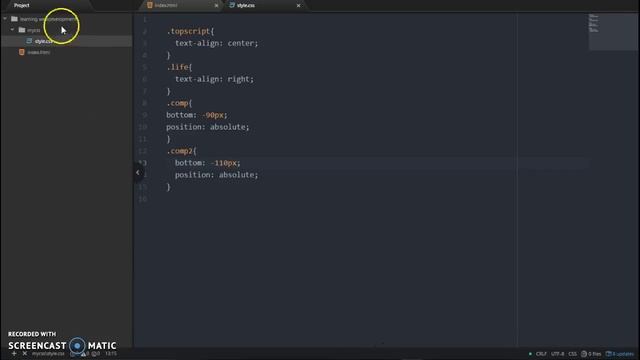This screenshot has height=360, width=640.
Task: Click the .life selector line
Action: point(179,67)
